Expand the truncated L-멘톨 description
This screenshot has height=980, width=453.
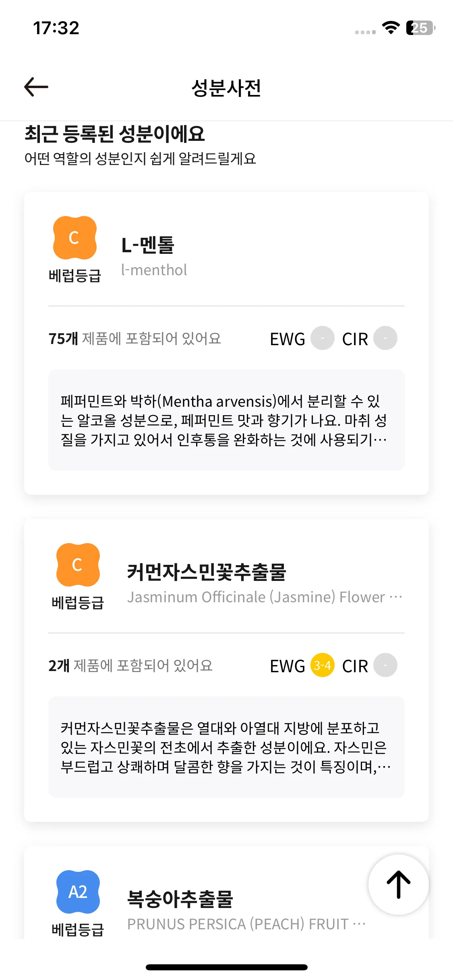coord(226,420)
